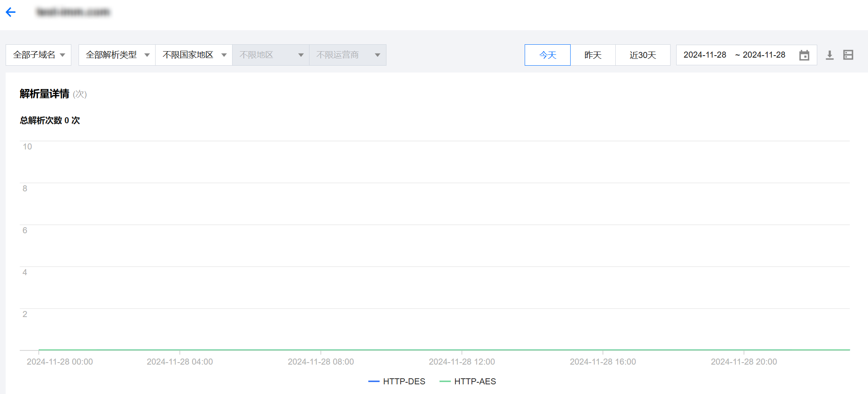Image resolution: width=868 pixels, height=394 pixels.
Task: Expand the 全部子域名 dropdown
Action: (x=39, y=55)
